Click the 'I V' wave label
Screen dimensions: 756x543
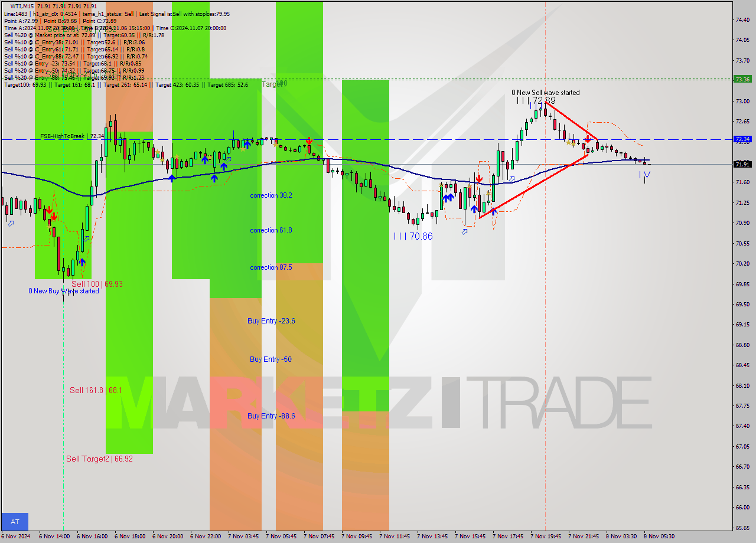(x=644, y=175)
